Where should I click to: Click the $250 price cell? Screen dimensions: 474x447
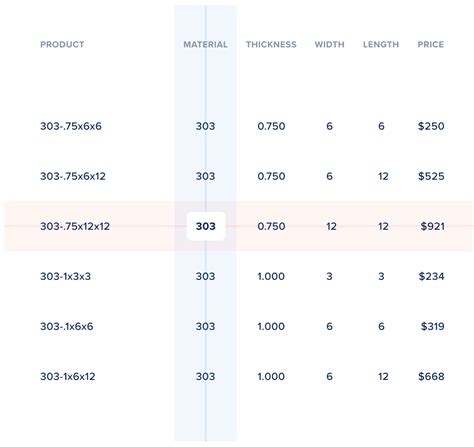[431, 126]
